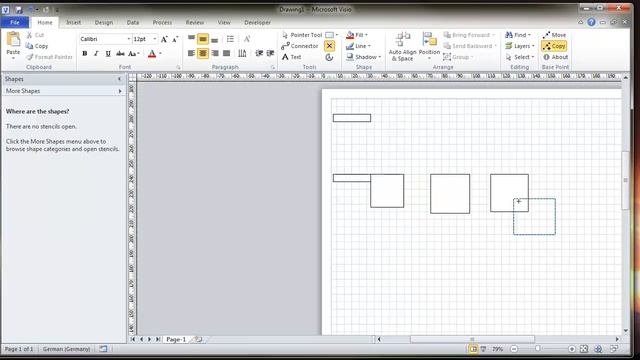Switch to the Design tab
Image resolution: width=640 pixels, height=360 pixels.
pos(104,22)
